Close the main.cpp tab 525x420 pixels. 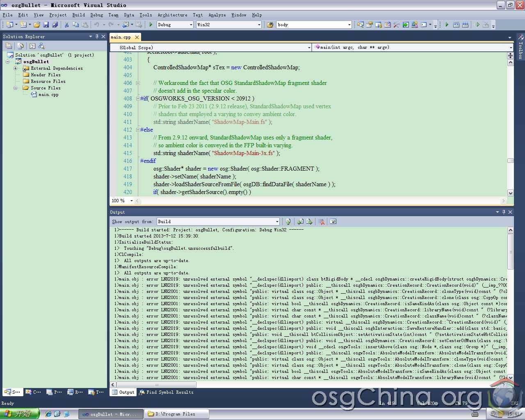point(137,37)
